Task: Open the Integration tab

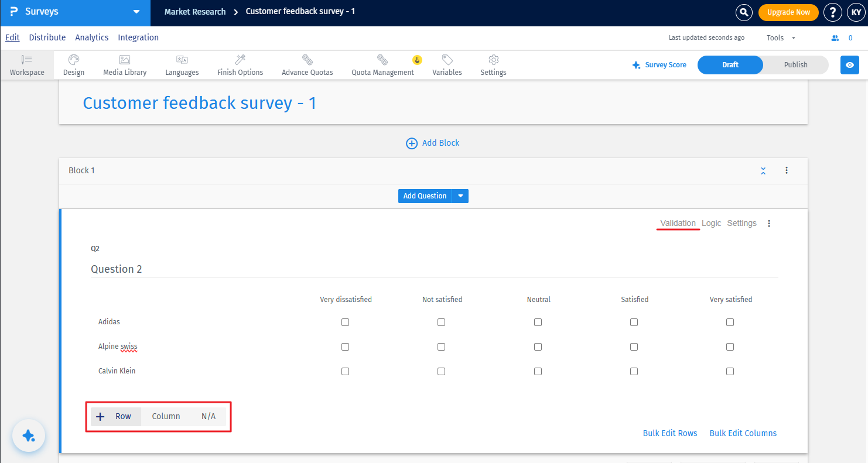Action: pyautogui.click(x=138, y=37)
